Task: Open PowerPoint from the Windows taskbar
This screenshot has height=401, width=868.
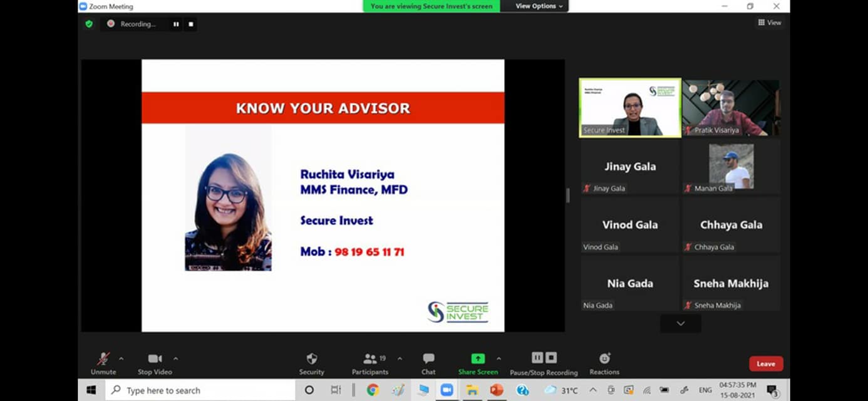Action: pyautogui.click(x=497, y=390)
